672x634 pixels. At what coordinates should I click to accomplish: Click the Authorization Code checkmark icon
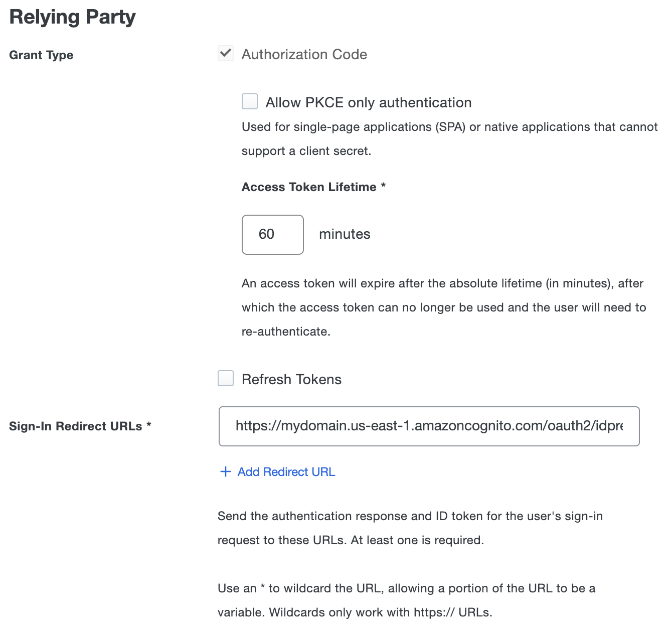(226, 53)
